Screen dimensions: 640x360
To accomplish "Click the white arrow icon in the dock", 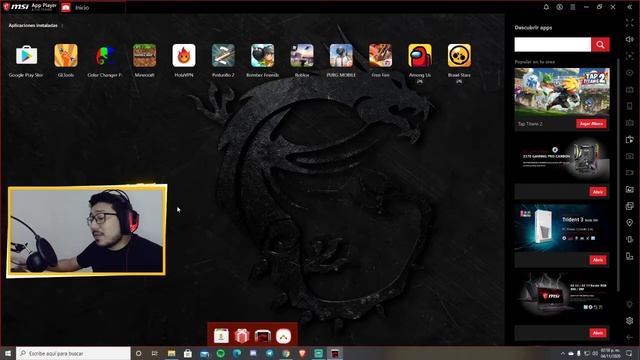I will tap(283, 336).
